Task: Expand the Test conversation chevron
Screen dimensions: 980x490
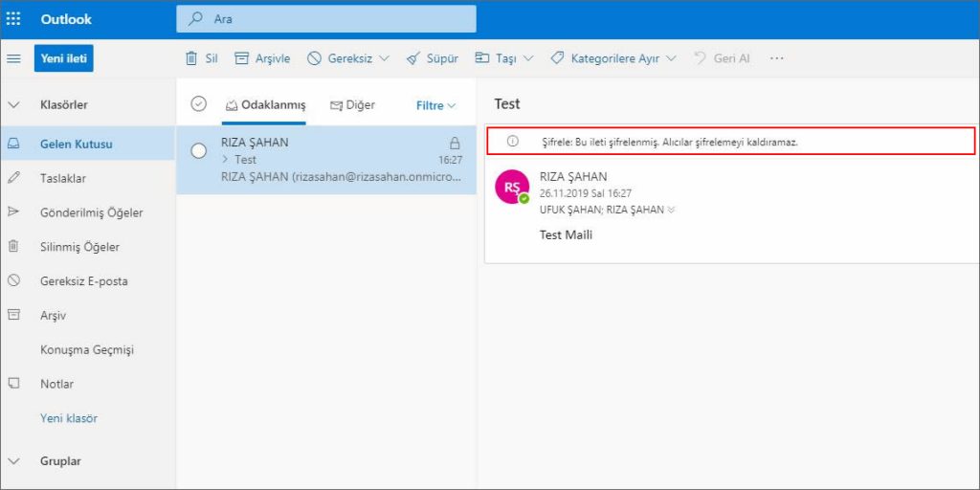Action: pyautogui.click(x=225, y=160)
